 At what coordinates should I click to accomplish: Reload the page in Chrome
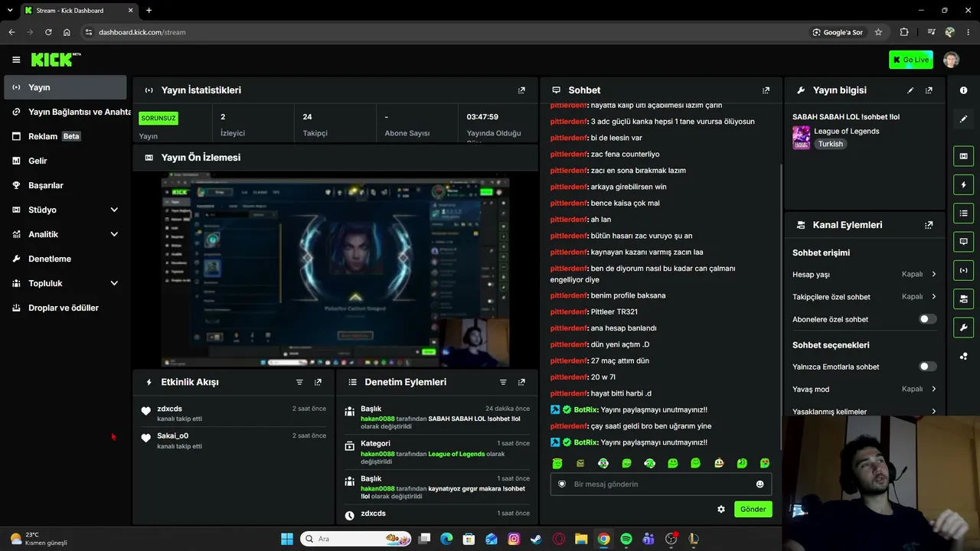pyautogui.click(x=48, y=32)
